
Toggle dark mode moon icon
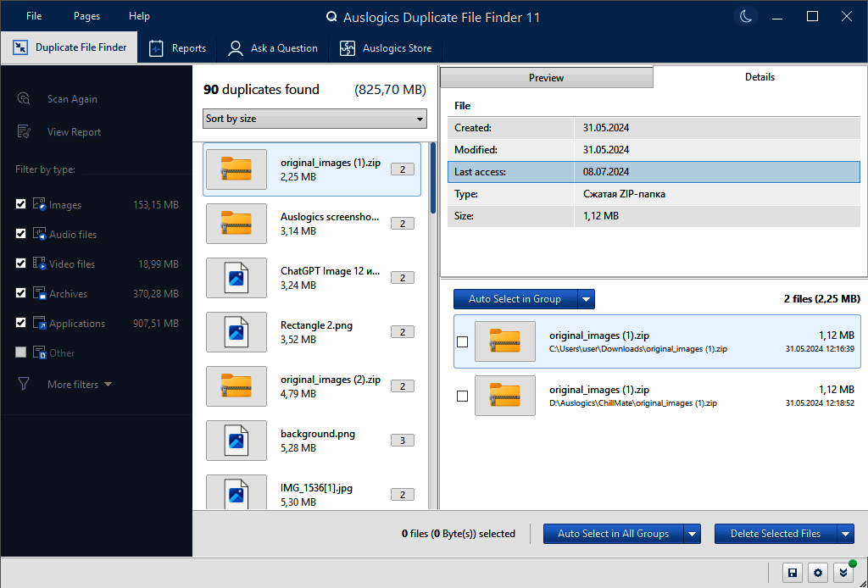[745, 17]
